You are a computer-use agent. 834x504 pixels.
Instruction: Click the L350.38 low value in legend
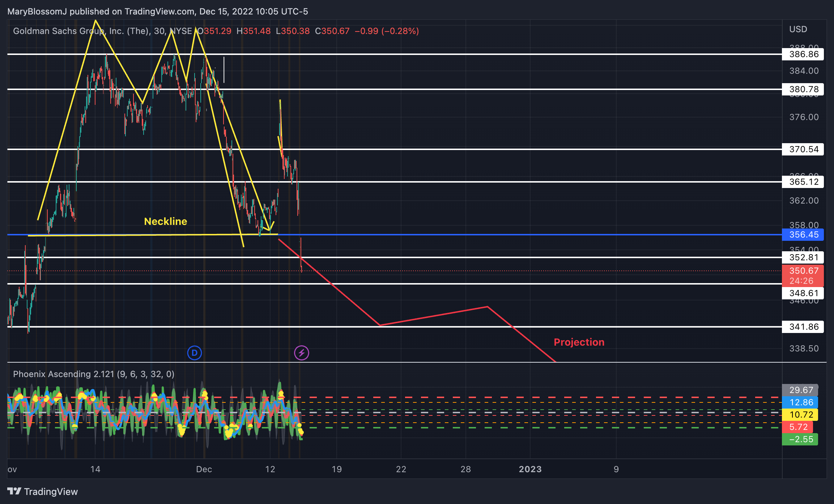pyautogui.click(x=293, y=31)
